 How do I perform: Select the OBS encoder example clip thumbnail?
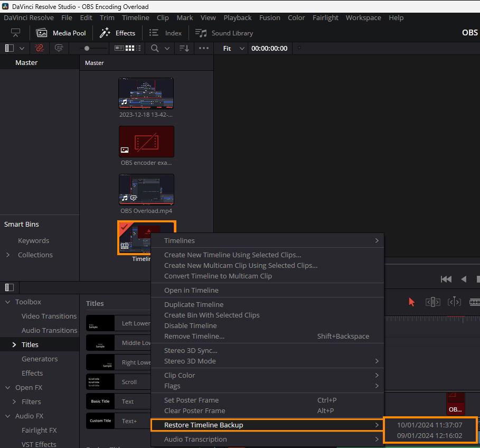click(146, 142)
